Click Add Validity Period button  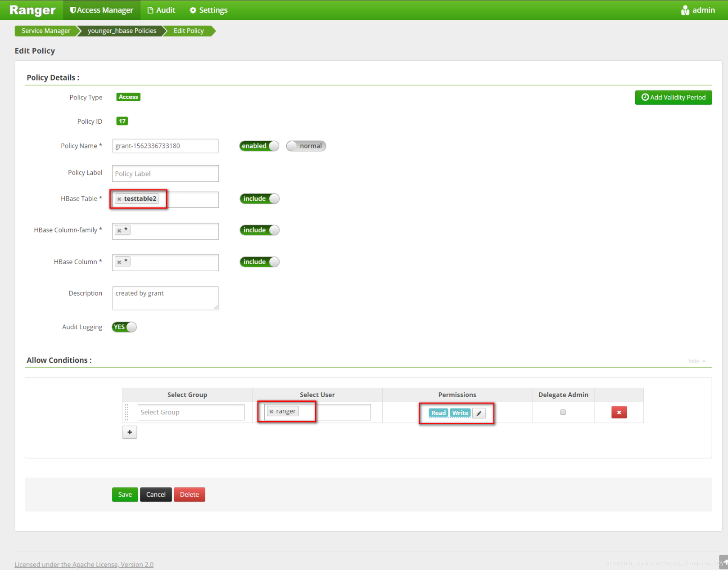[674, 97]
